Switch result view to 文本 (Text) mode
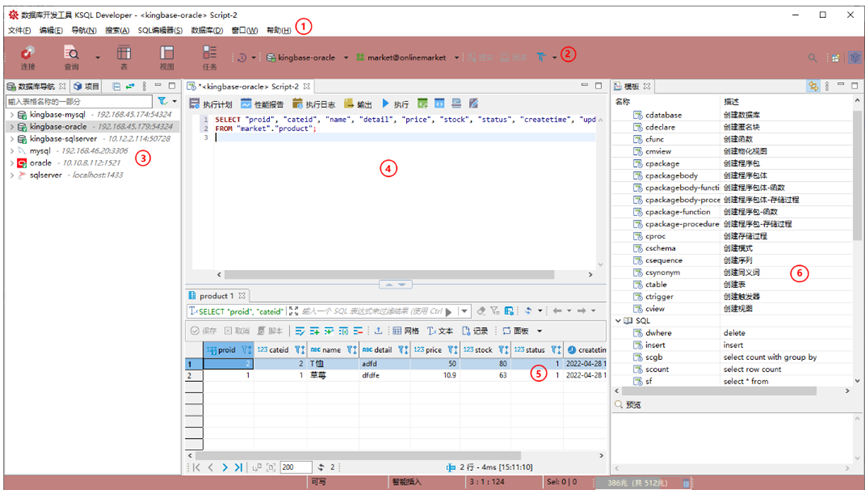This screenshot has height=490, width=865. 440,330
